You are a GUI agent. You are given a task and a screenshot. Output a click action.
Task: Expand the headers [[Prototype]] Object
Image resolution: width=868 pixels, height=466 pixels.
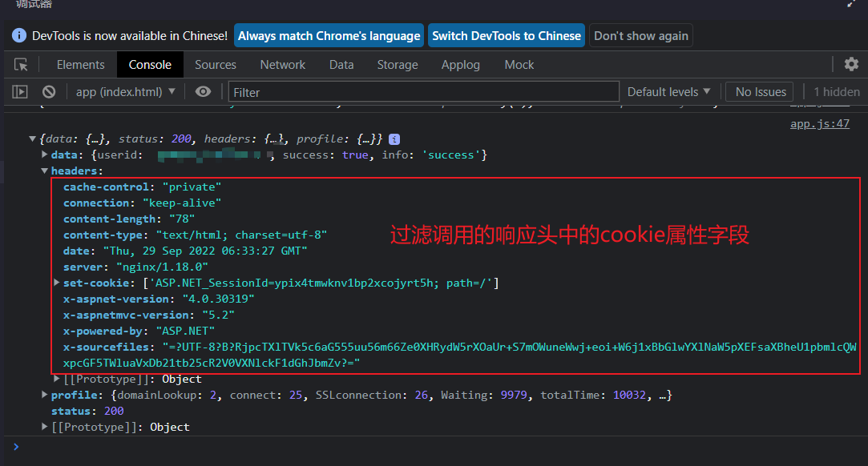(56, 379)
